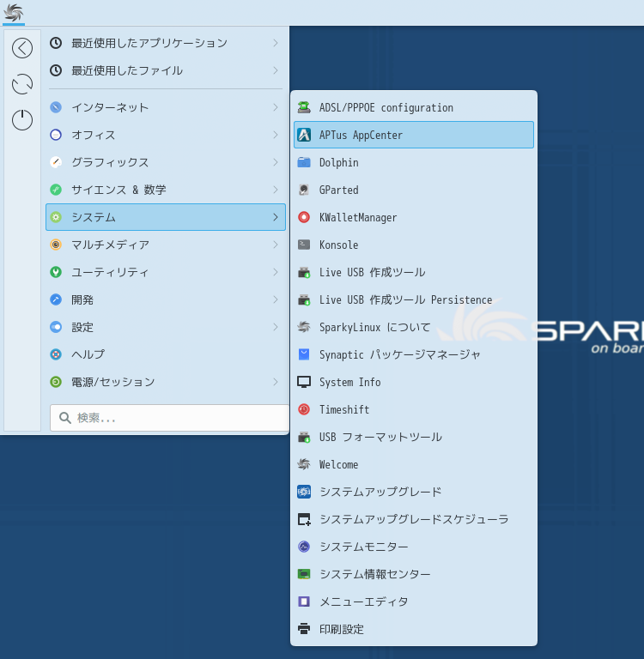Expand the インターネット category arrow
The height and width of the screenshot is (659, 644).
coord(275,107)
